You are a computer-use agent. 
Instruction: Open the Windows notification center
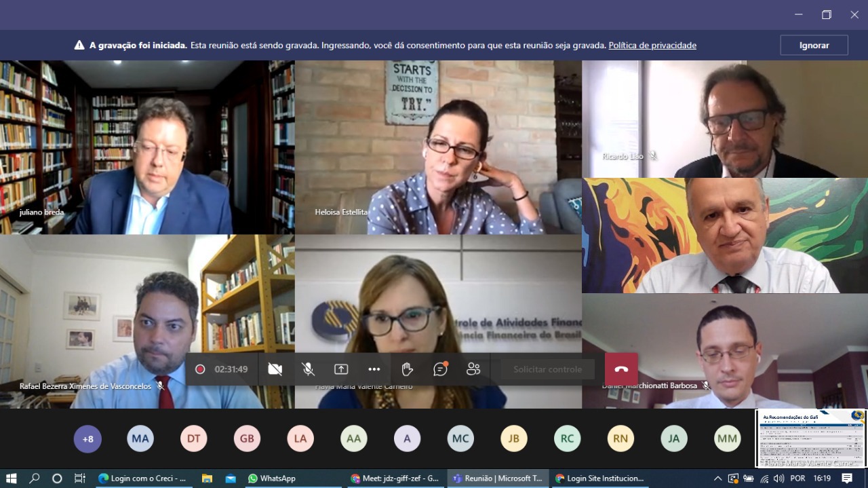847,478
